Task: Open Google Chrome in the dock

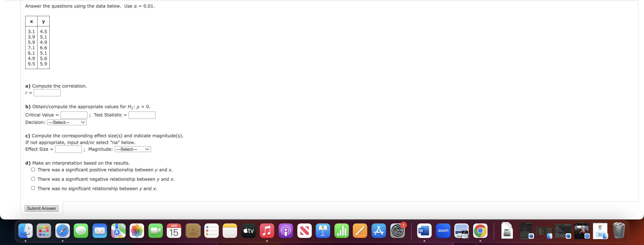Action: [x=480, y=230]
